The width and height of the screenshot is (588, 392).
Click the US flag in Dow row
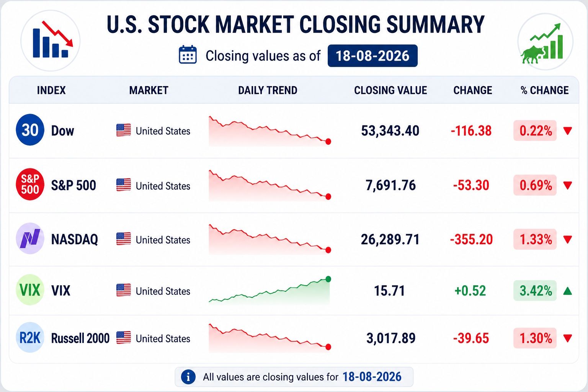124,131
